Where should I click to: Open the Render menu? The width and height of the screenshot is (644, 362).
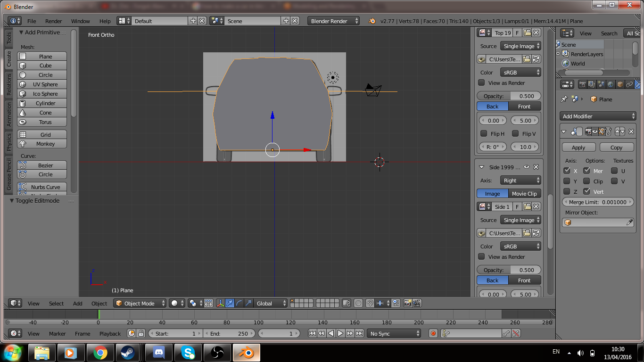coord(54,21)
